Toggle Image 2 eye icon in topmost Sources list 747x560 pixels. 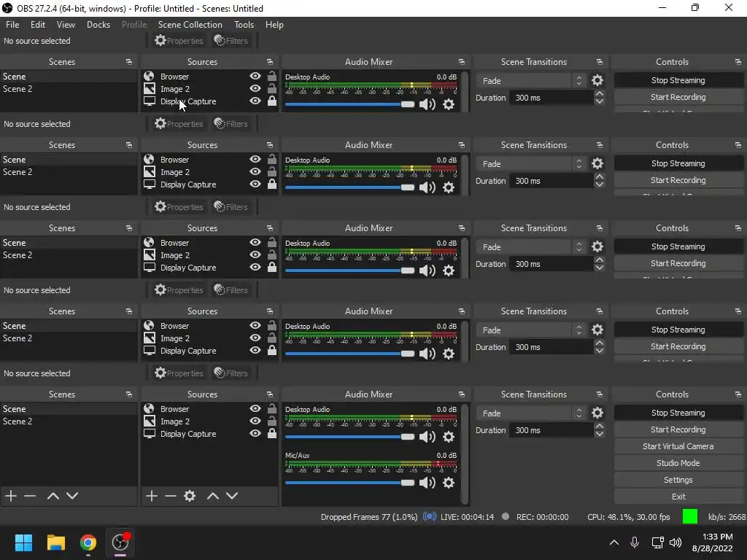255,88
